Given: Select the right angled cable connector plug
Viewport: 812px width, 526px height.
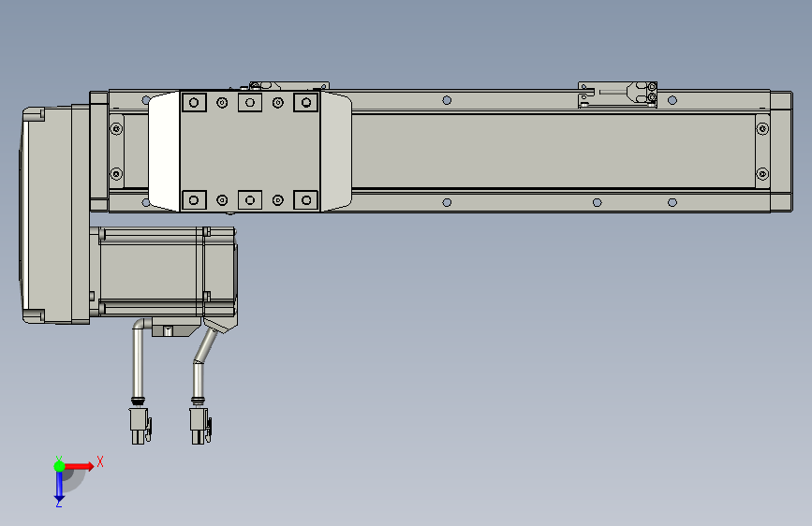Looking at the screenshot, I should pyautogui.click(x=200, y=426).
